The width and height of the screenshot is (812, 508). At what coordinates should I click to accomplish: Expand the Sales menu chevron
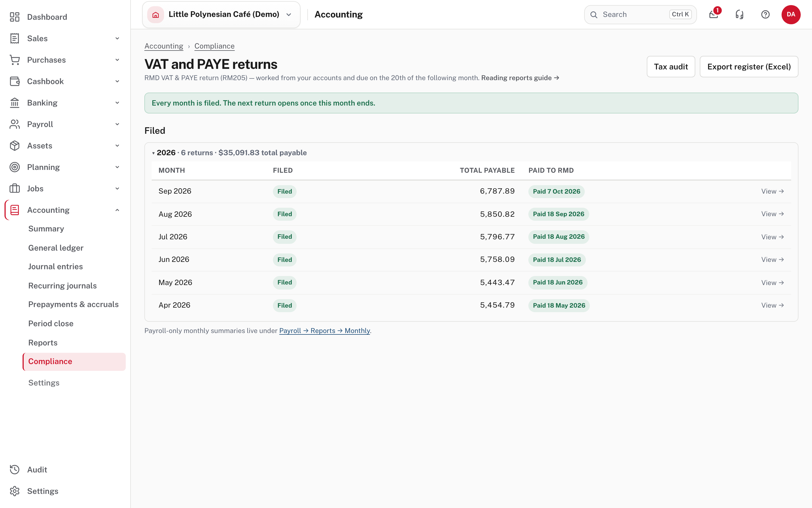pos(118,38)
